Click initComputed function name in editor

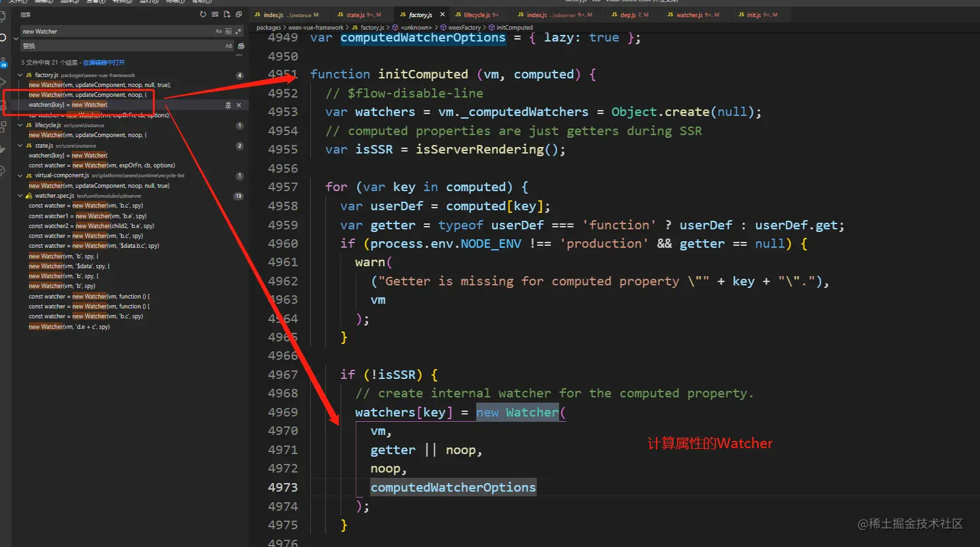click(x=423, y=74)
